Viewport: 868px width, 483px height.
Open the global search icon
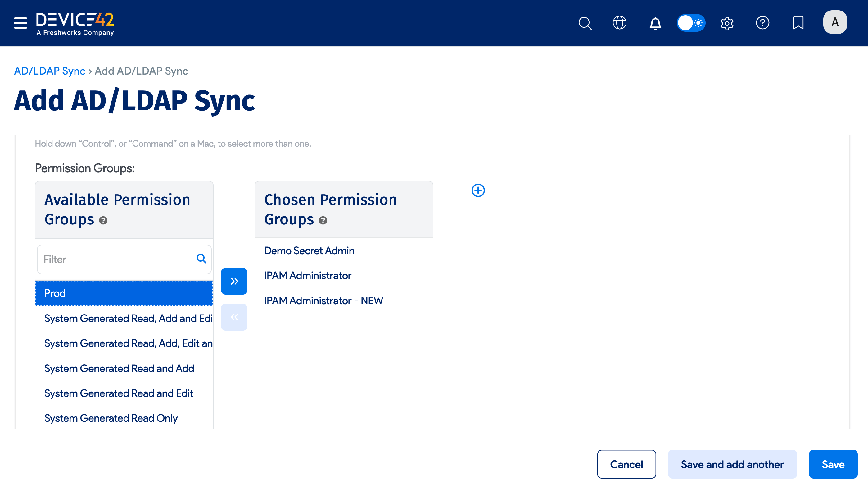[585, 23]
